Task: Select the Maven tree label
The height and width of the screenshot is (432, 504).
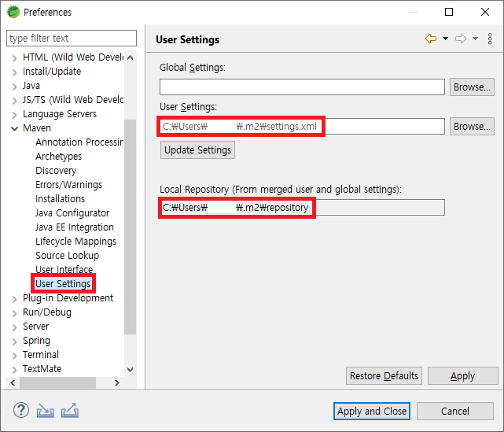Action: coord(37,128)
